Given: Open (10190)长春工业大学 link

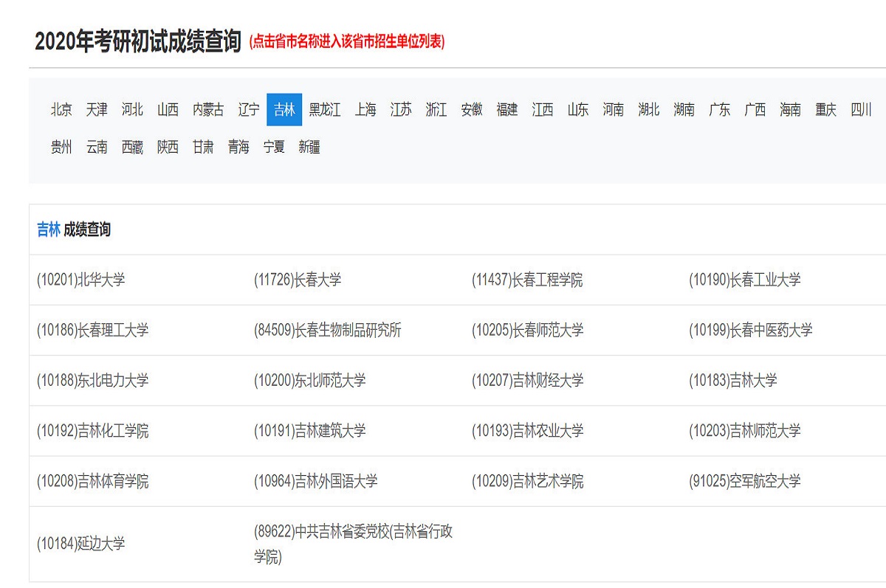Looking at the screenshot, I should tap(745, 280).
